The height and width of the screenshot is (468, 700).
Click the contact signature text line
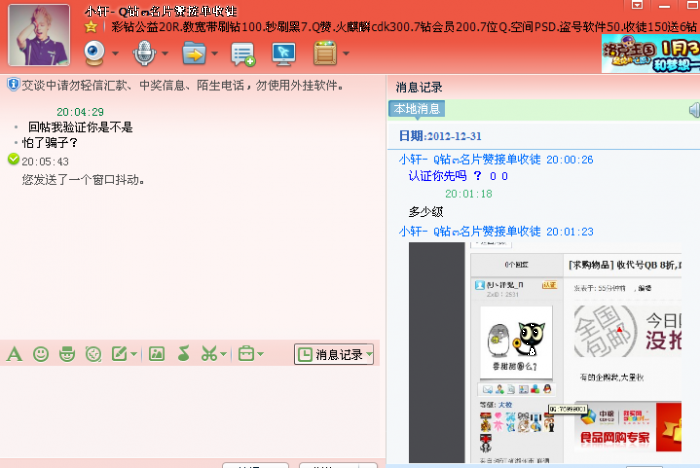pos(404,27)
